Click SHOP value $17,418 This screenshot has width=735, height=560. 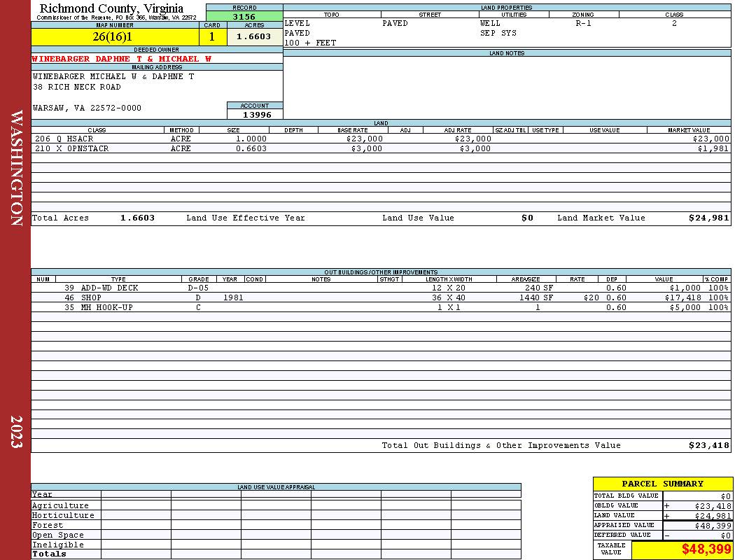tap(683, 297)
